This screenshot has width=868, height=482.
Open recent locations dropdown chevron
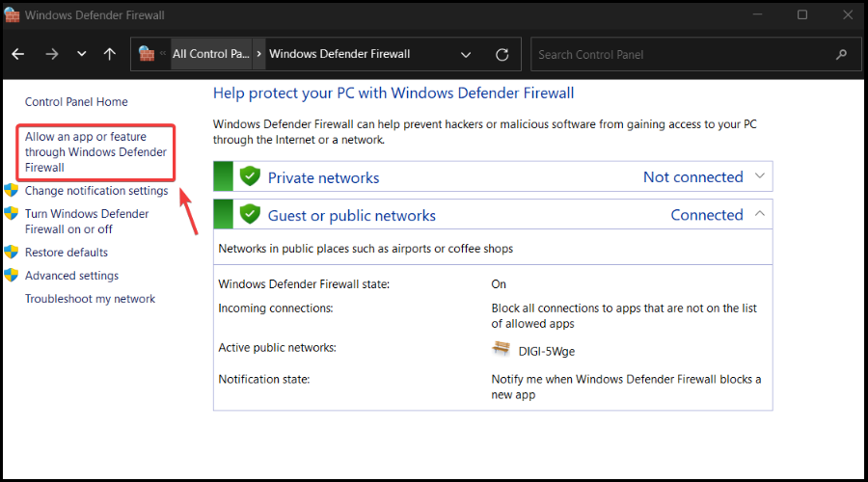[81, 54]
